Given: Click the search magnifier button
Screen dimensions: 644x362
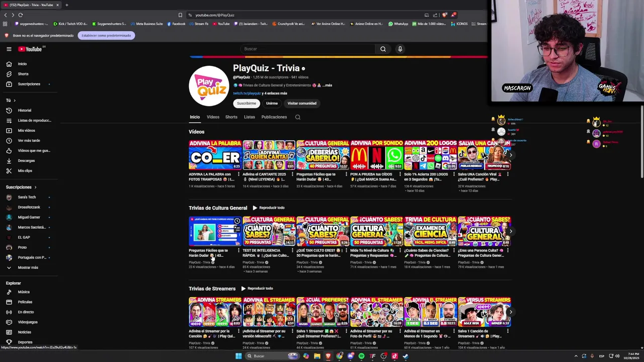Looking at the screenshot, I should pos(383,49).
